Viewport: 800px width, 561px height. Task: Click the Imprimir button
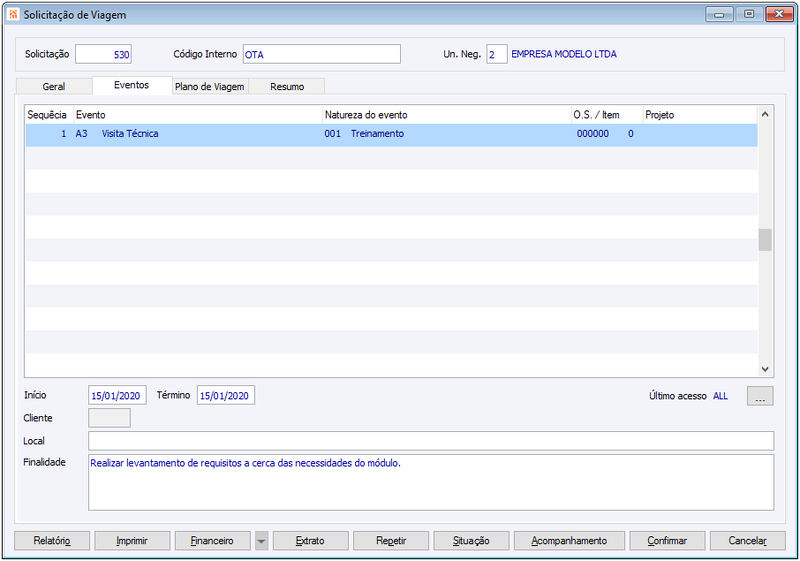(132, 541)
